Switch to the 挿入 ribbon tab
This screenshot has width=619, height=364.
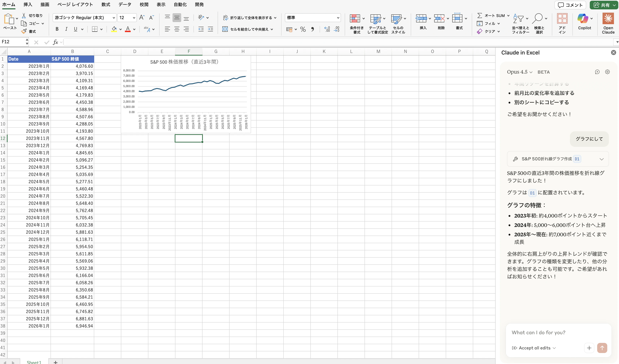pos(27,4)
